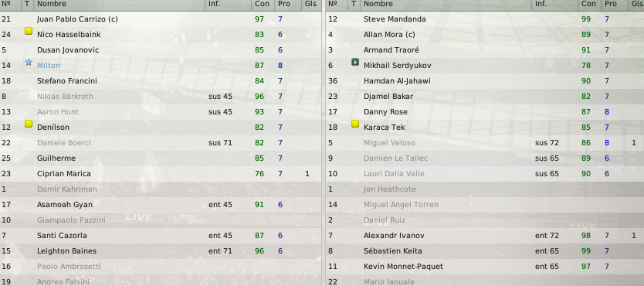Sort left table by Con column header

click(263, 4)
